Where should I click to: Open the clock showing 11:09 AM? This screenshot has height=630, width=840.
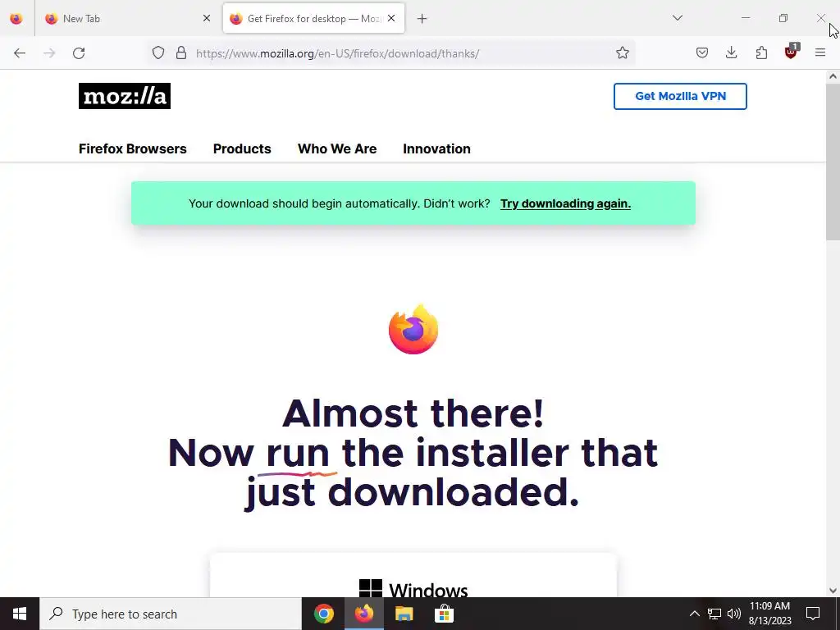pos(769,614)
